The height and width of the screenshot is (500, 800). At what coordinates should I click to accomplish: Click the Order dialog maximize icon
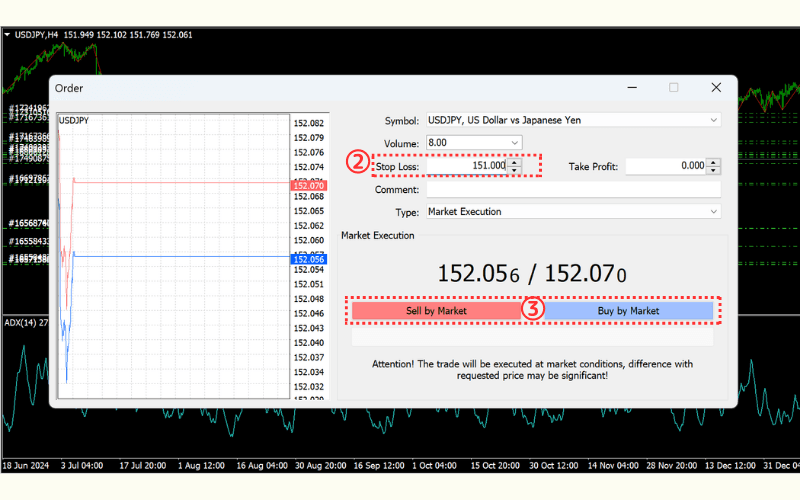point(673,88)
